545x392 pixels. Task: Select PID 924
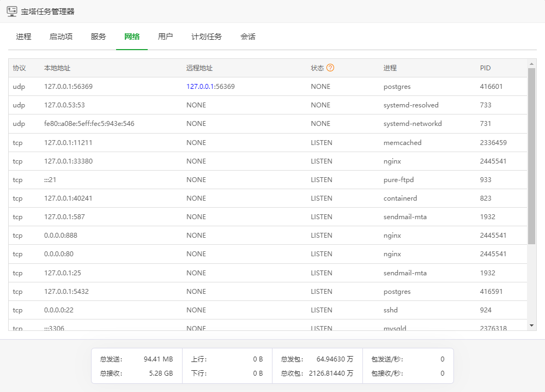pyautogui.click(x=486, y=310)
